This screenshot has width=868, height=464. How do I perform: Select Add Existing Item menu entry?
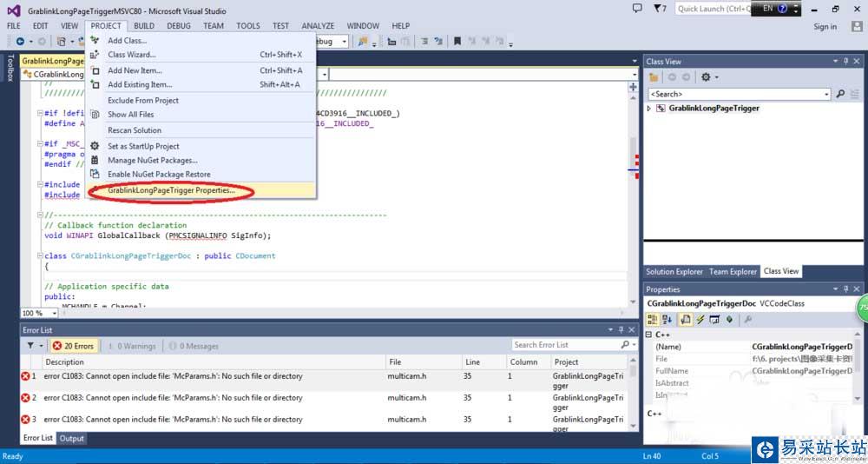coord(201,84)
